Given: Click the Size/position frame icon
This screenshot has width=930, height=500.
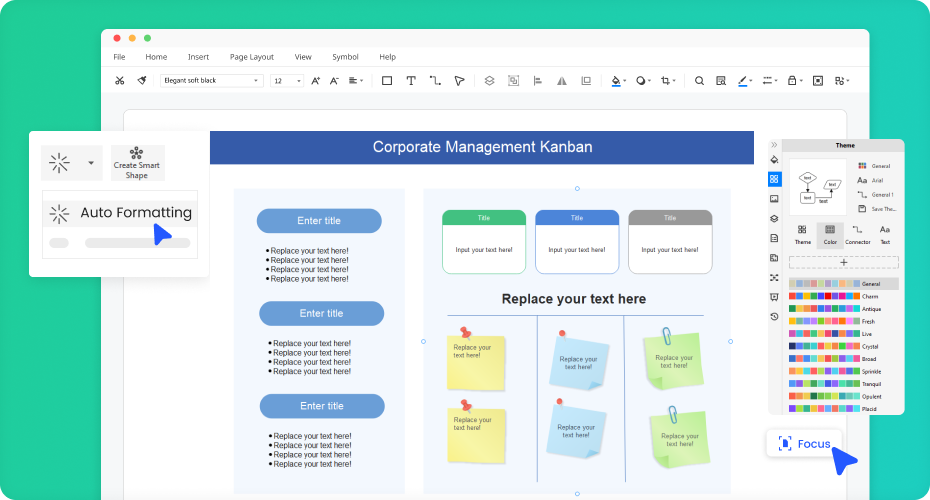Looking at the screenshot, I should pos(586,81).
